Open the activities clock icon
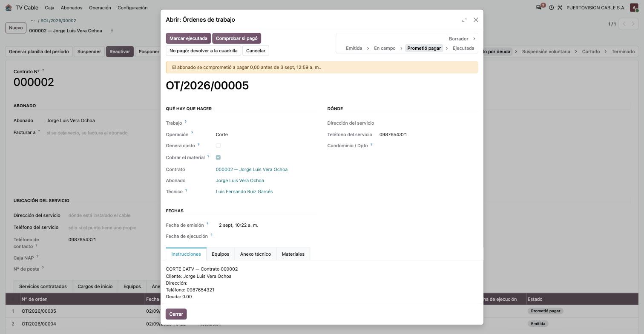The height and width of the screenshot is (334, 644). pyautogui.click(x=551, y=8)
